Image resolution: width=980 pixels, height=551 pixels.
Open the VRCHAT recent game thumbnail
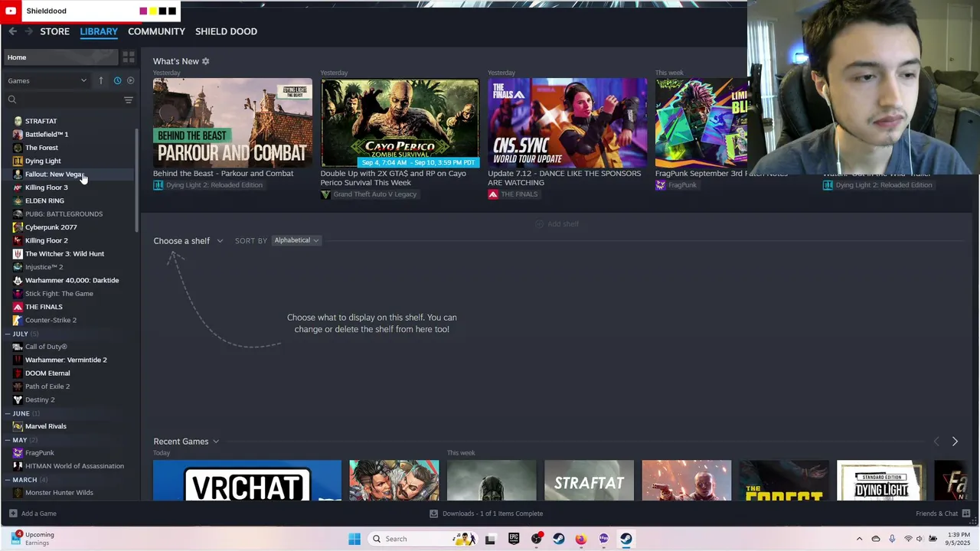247,481
